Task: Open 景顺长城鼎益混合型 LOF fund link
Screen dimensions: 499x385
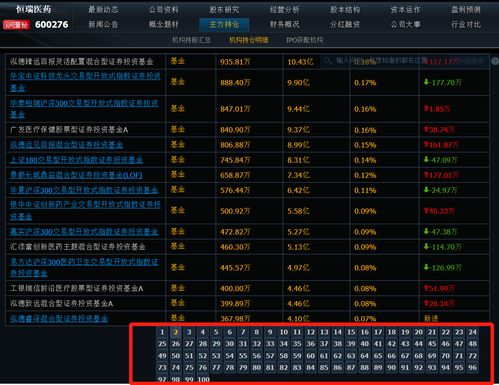Action: (76, 175)
